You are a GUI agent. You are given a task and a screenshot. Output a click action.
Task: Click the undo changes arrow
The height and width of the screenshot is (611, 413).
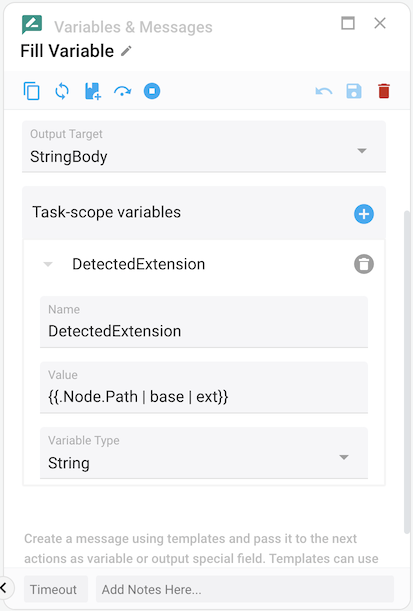pyautogui.click(x=324, y=92)
